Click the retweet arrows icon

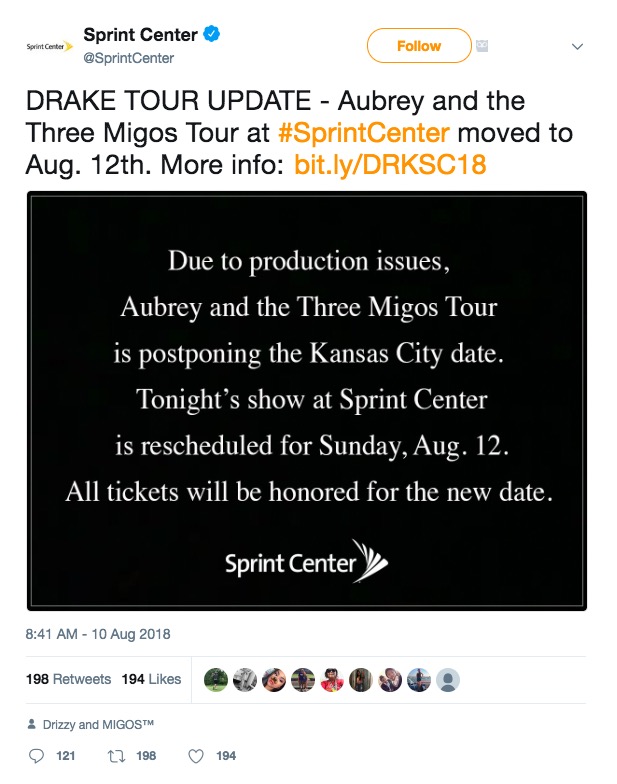[116, 756]
